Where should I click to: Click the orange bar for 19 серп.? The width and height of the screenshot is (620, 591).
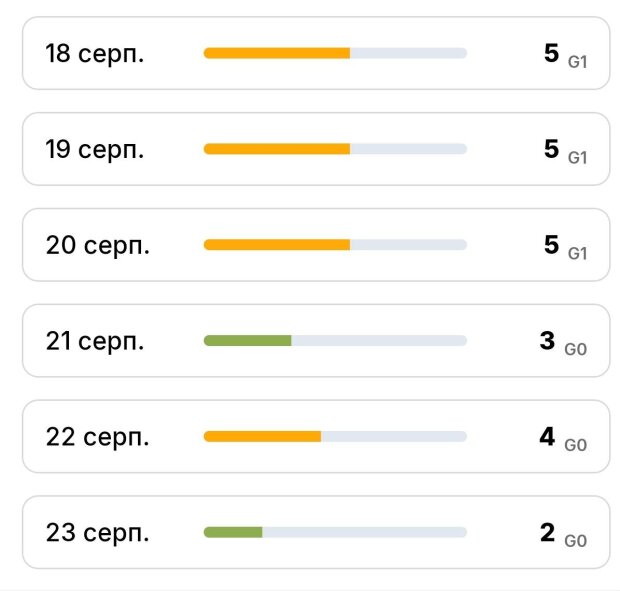click(277, 149)
